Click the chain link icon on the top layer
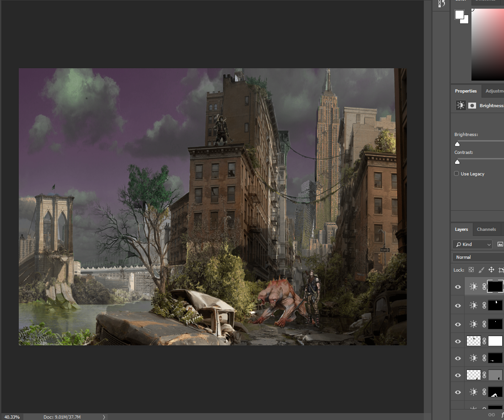Viewport: 504px width, 420px height. 484,286
